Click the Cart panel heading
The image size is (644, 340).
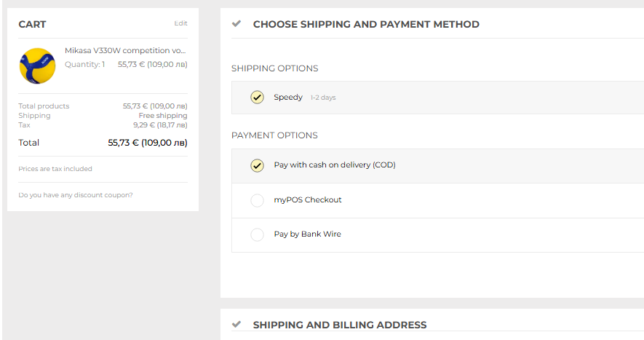(32, 24)
